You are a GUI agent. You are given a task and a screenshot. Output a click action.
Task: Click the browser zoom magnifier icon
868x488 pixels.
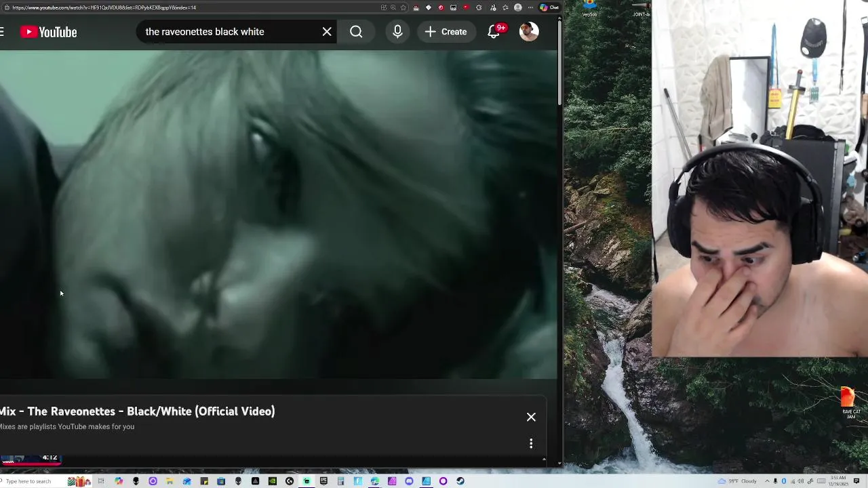click(393, 7)
